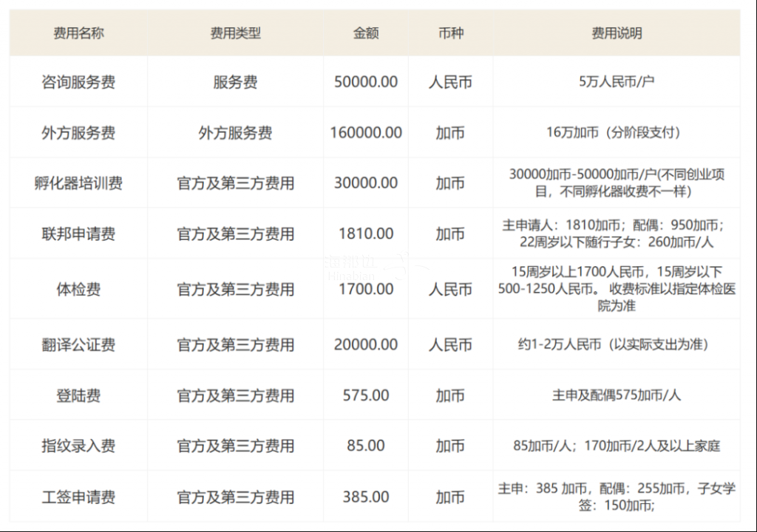This screenshot has width=757, height=532.
Task: Click the 指纹录入费 fee name
Action: 78,446
